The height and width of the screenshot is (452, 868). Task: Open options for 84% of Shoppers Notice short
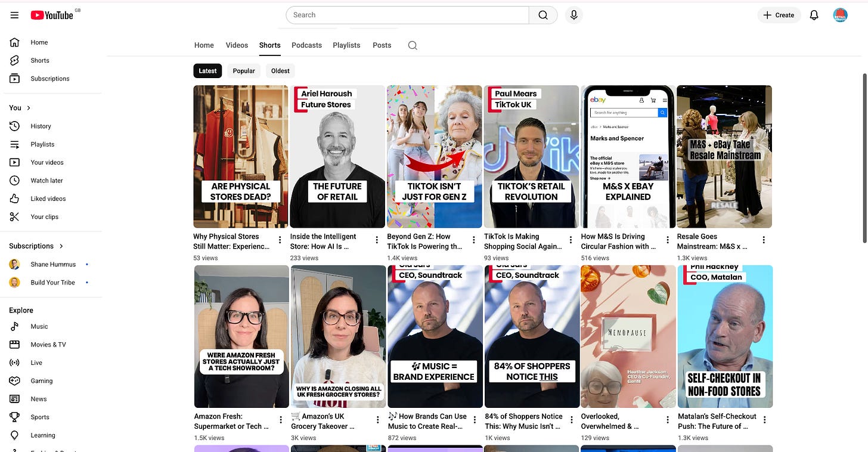(x=571, y=420)
